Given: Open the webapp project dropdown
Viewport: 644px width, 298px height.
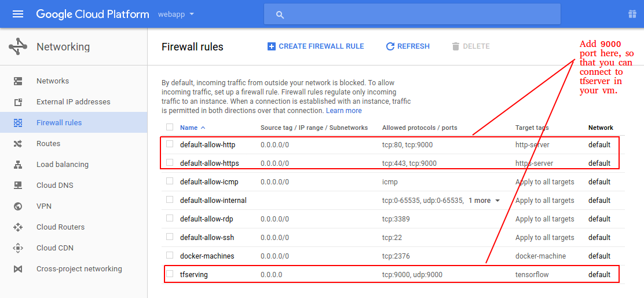Looking at the screenshot, I should pyautogui.click(x=176, y=14).
